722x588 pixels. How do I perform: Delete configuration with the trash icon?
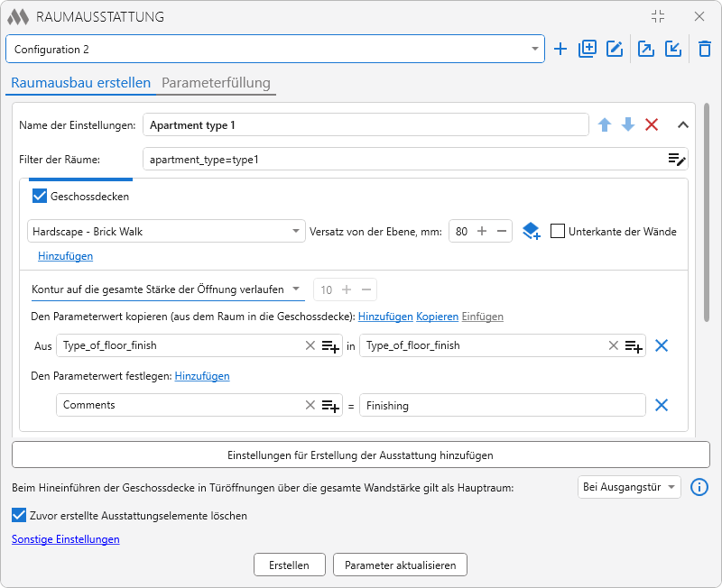[x=705, y=49]
